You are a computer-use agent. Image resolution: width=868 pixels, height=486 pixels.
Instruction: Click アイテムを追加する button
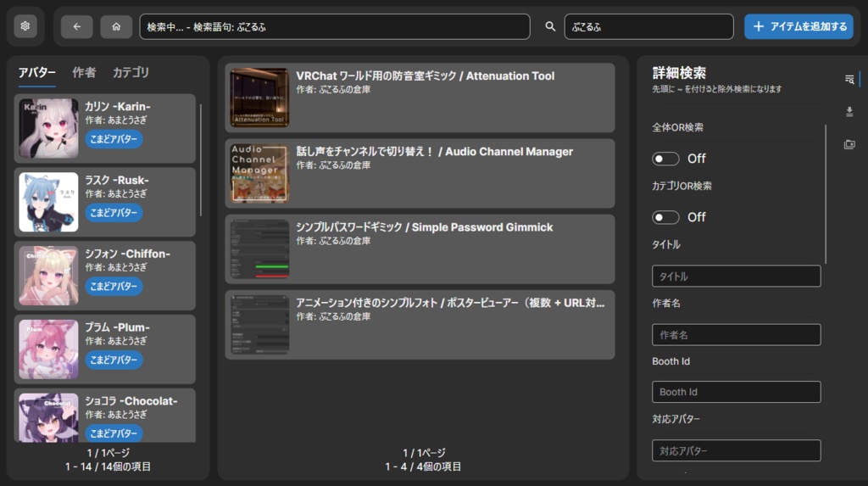798,26
